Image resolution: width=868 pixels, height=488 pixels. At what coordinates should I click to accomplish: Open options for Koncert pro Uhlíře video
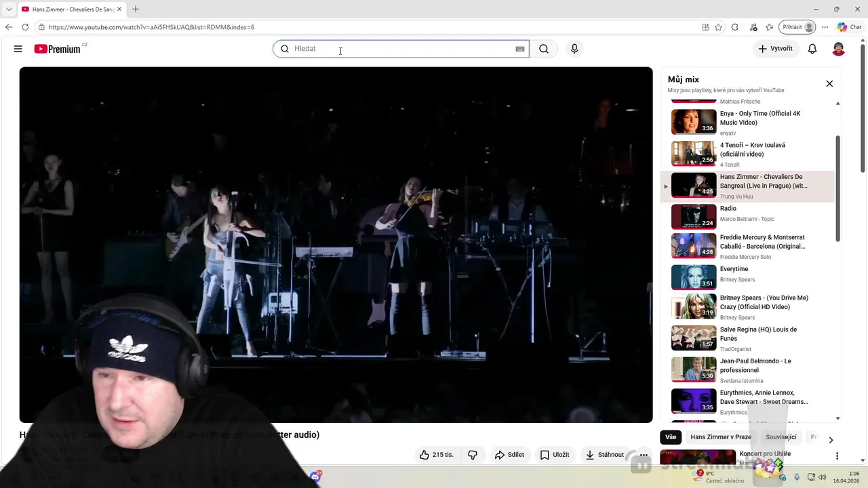(x=837, y=456)
